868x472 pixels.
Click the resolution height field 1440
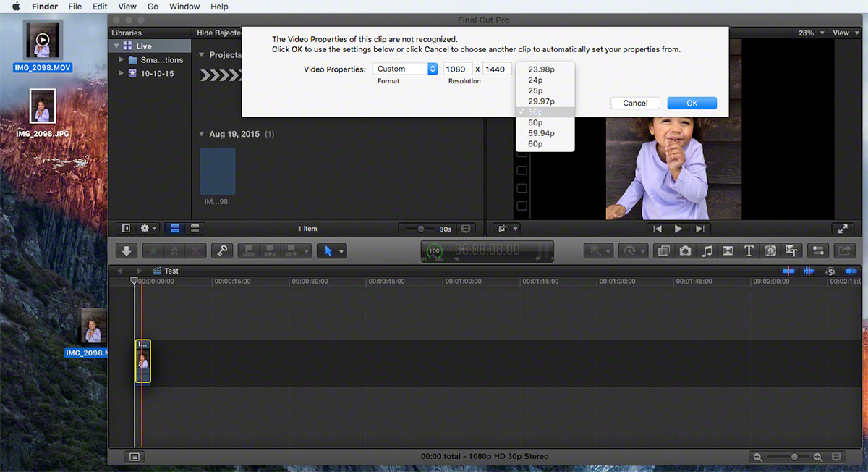coord(498,69)
